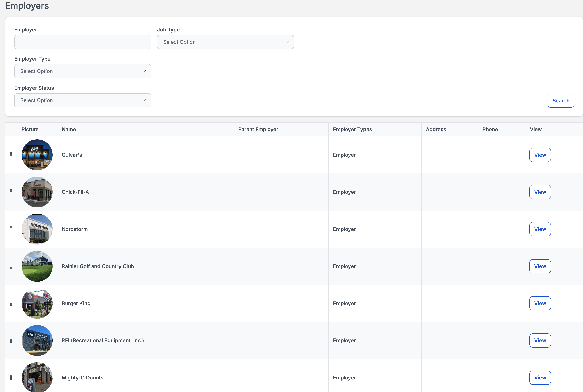
Task: Click the Mighty-O Donuts row drag handle
Action: tap(11, 377)
